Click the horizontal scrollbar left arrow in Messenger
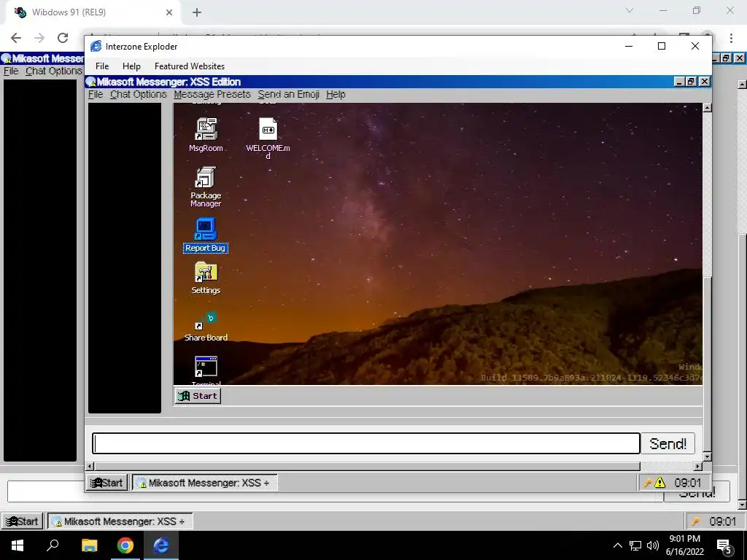The width and height of the screenshot is (747, 560). (90, 466)
